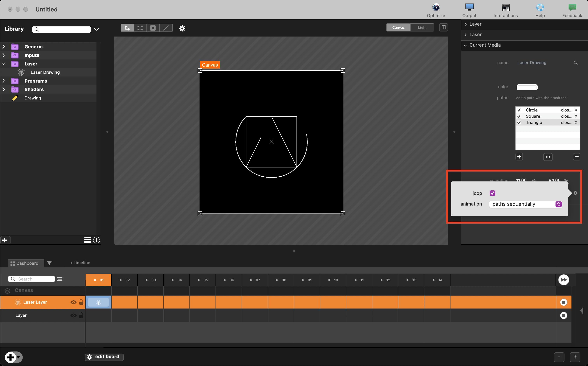This screenshot has height=366, width=588.
Task: Select the brush tool above the canvas
Action: point(166,28)
